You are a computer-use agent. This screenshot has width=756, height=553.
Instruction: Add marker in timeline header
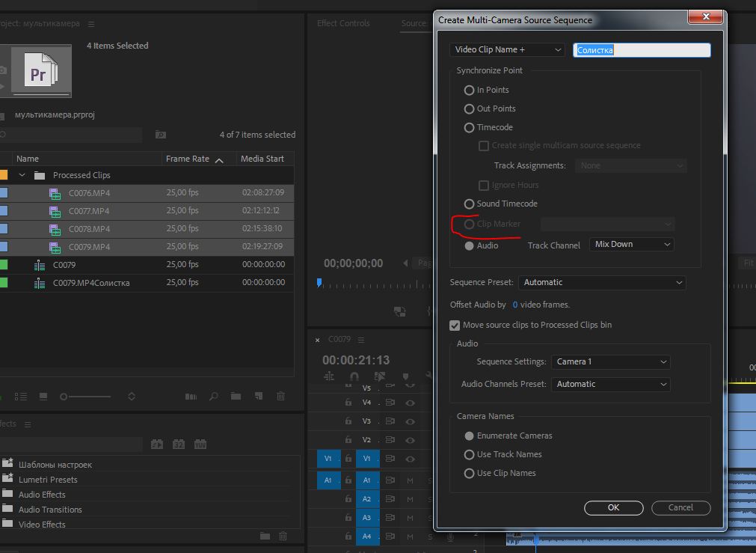405,376
